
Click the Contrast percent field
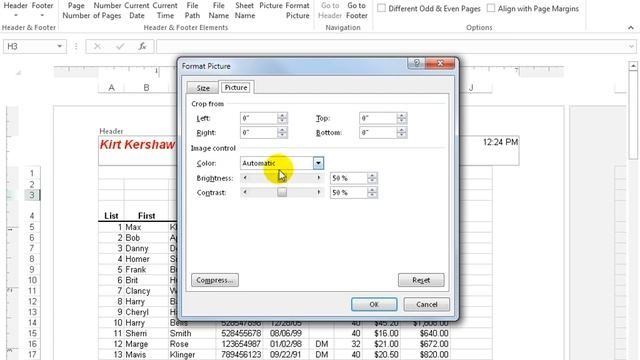tap(349, 193)
